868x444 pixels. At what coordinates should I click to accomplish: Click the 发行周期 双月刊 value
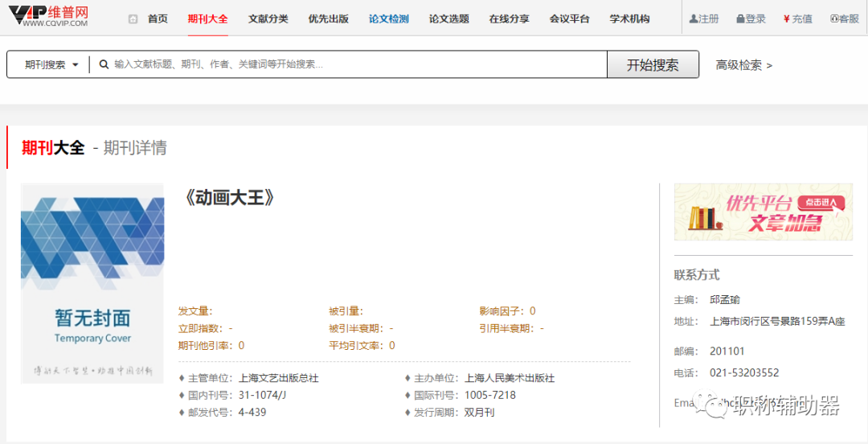click(479, 413)
